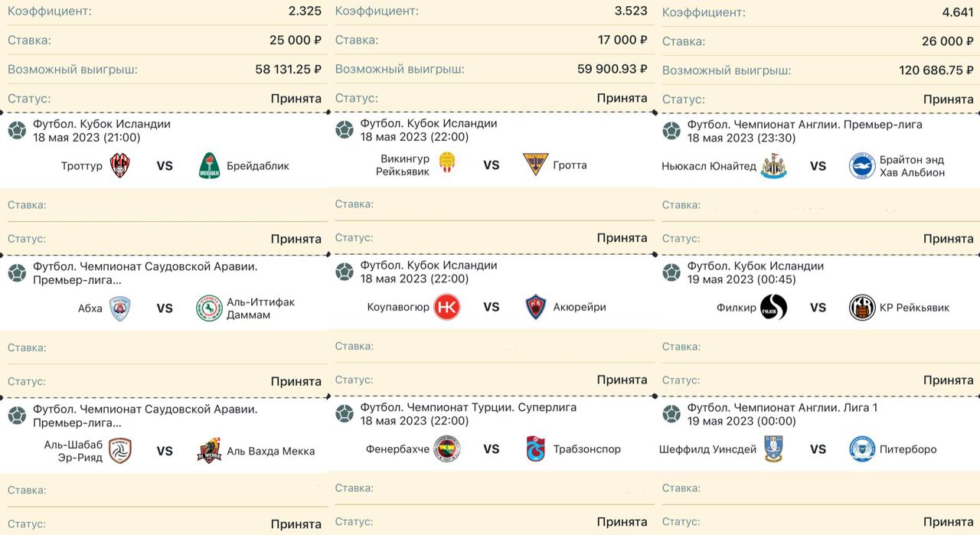Screen dimensions: 980x535
Task: Open the Коупавогюр HK red logo
Action: (446, 307)
